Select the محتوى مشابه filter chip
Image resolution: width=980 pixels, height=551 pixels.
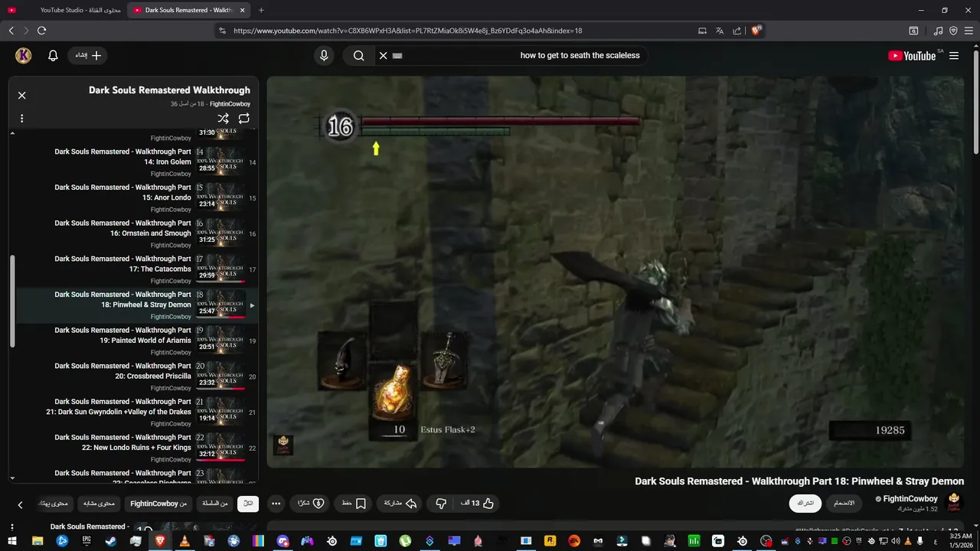[99, 504]
